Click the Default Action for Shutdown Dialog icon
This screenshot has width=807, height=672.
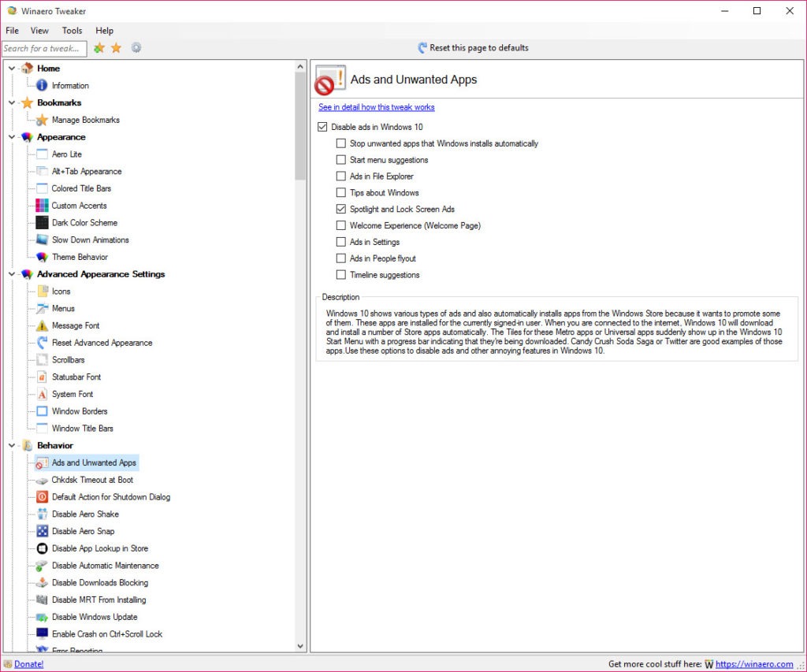click(x=42, y=497)
